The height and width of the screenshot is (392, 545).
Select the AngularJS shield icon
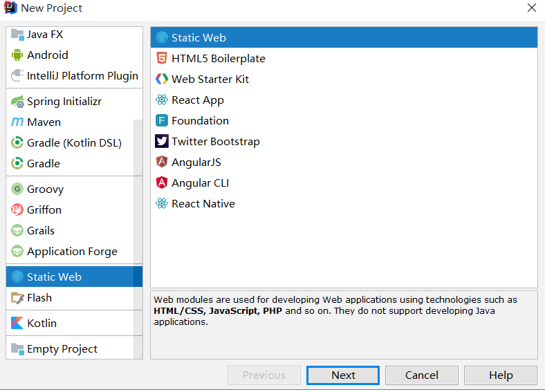[x=162, y=162]
